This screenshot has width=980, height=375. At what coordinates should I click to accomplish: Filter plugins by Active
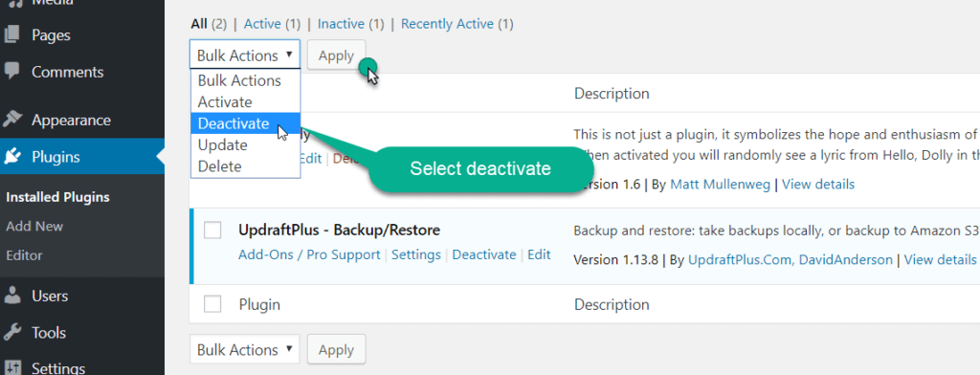(262, 24)
